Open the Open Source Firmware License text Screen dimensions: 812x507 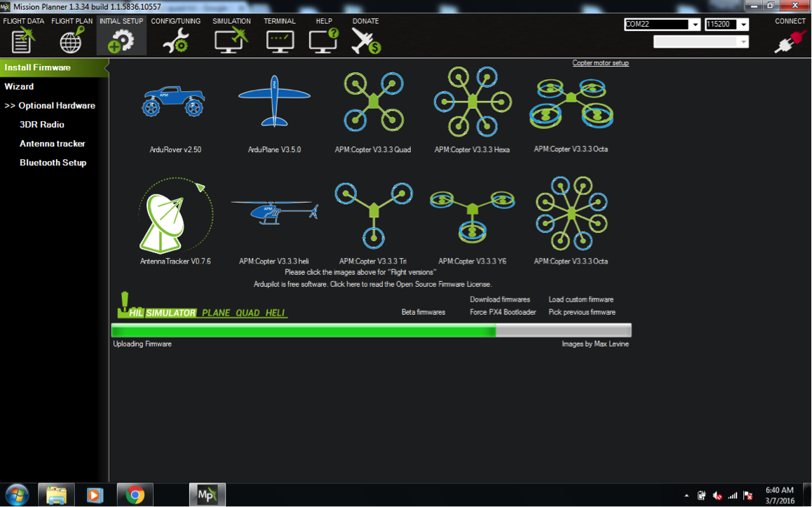[x=372, y=284]
